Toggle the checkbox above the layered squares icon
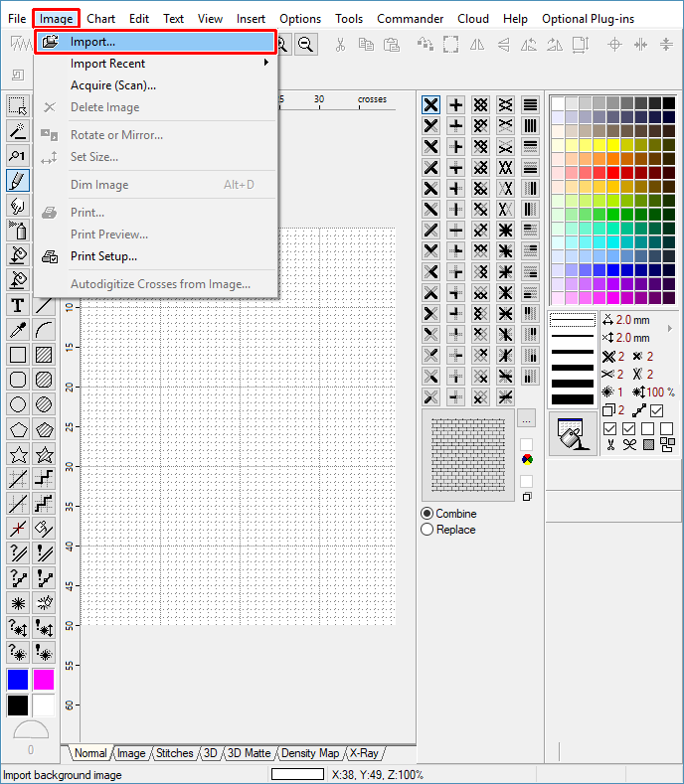Image resolution: width=684 pixels, height=784 pixels. pyautogui.click(x=666, y=429)
